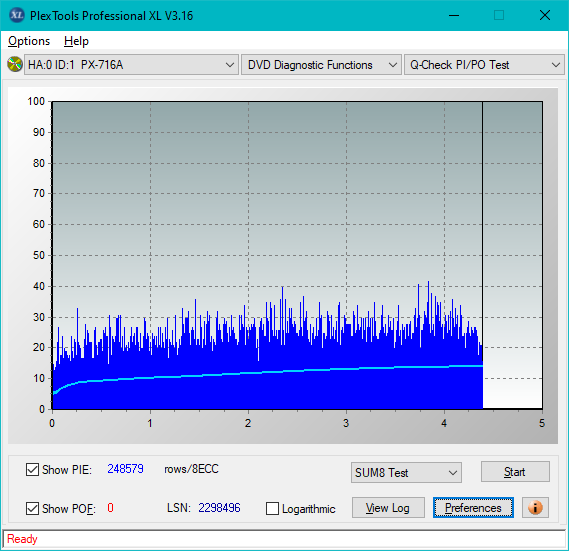
Task: Click the 5 label on the X axis
Action: click(542, 423)
